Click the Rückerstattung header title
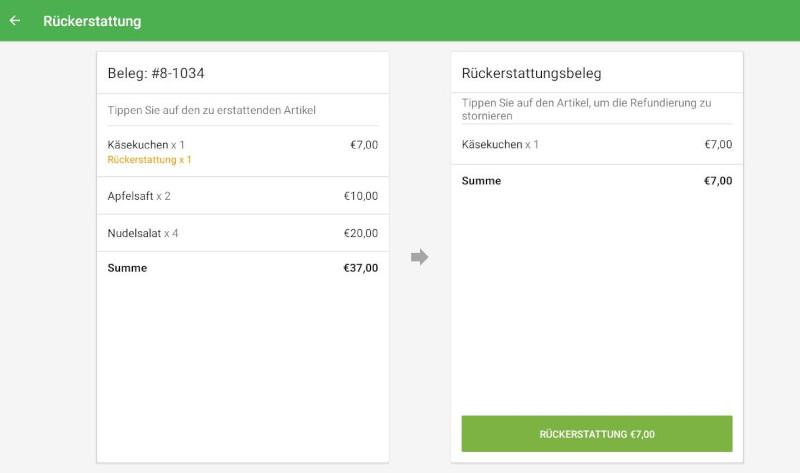This screenshot has height=473, width=800. [x=92, y=21]
